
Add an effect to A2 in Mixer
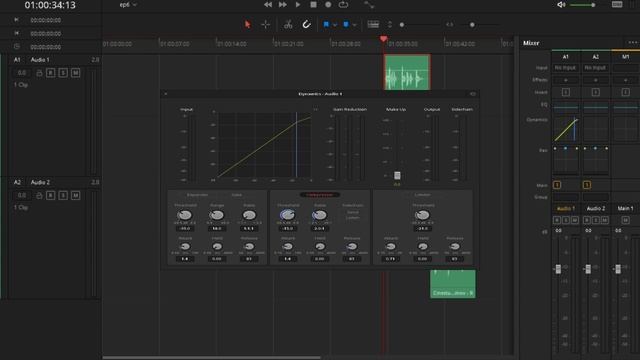pos(596,80)
